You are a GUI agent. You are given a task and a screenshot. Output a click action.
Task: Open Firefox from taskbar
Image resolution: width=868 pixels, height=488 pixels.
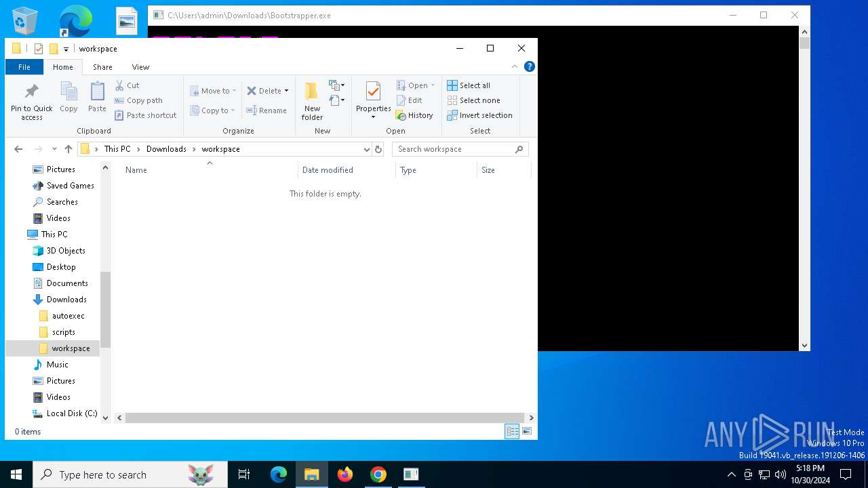[x=345, y=474]
